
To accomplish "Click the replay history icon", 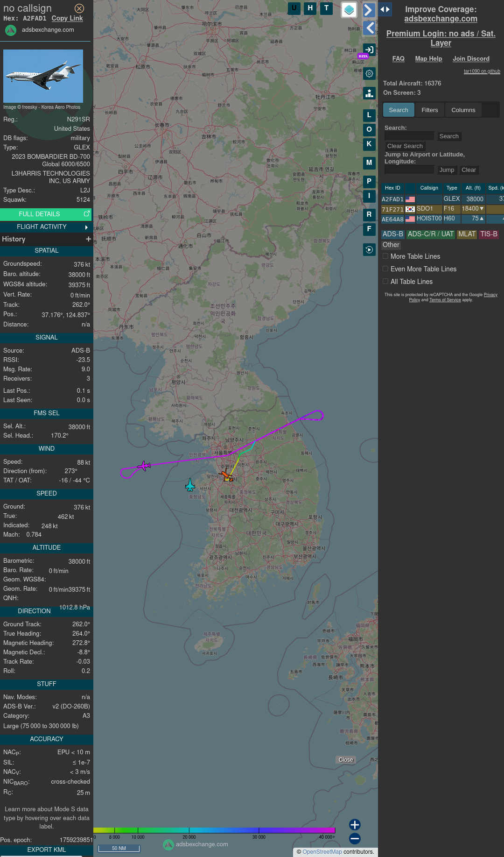I will click(369, 250).
